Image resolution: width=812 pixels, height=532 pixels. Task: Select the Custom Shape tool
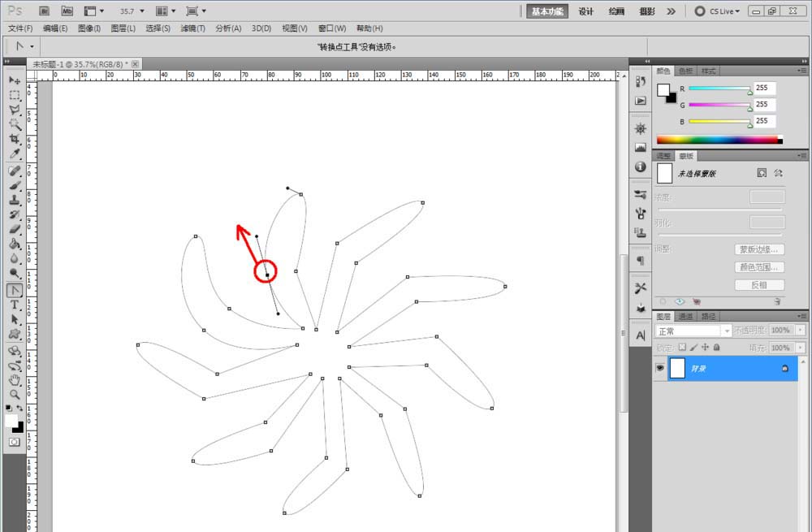tap(15, 334)
